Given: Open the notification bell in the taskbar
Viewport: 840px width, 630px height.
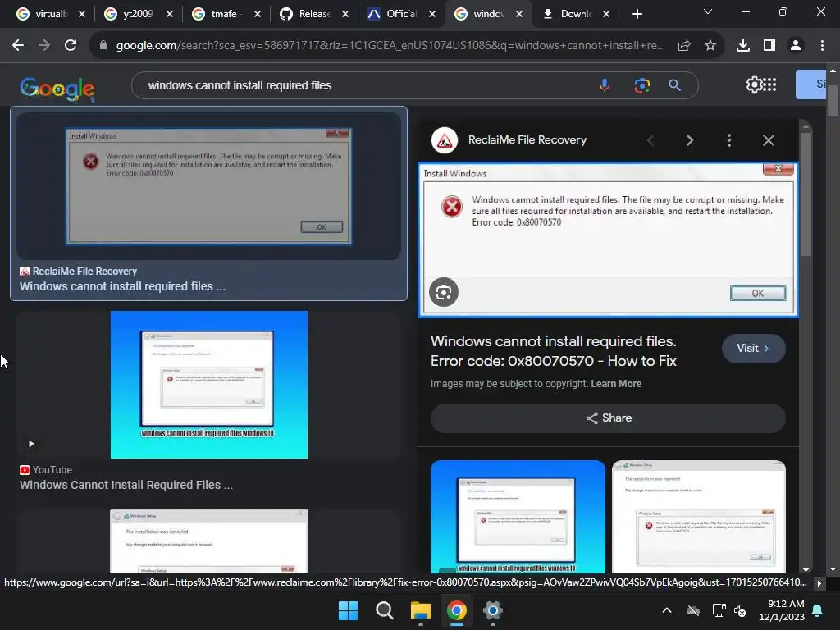Looking at the screenshot, I should pyautogui.click(x=818, y=610).
